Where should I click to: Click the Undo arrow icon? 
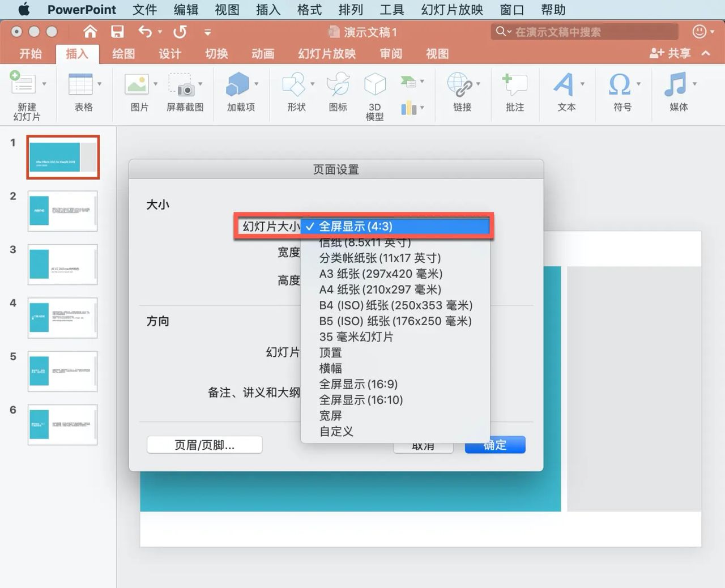pyautogui.click(x=145, y=32)
